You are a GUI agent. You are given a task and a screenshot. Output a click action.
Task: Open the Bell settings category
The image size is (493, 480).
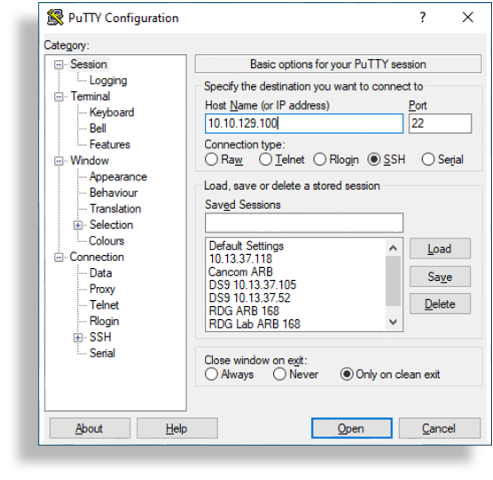tap(98, 128)
